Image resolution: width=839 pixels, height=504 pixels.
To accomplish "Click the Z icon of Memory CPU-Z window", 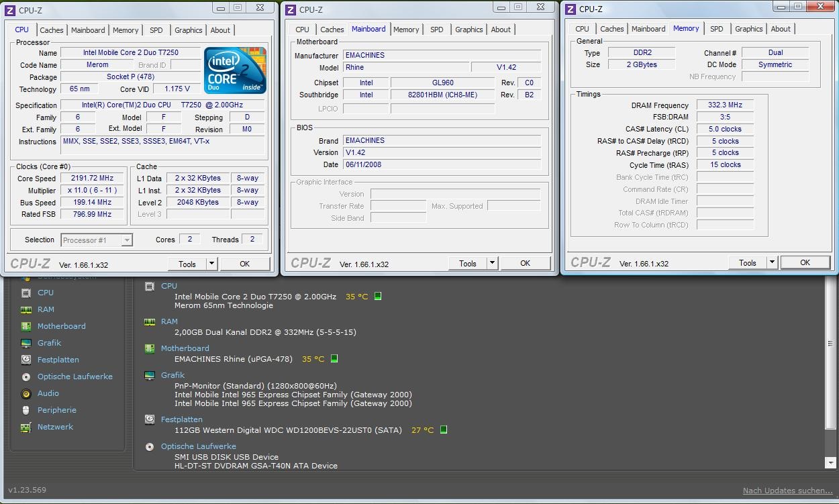I will (x=571, y=9).
